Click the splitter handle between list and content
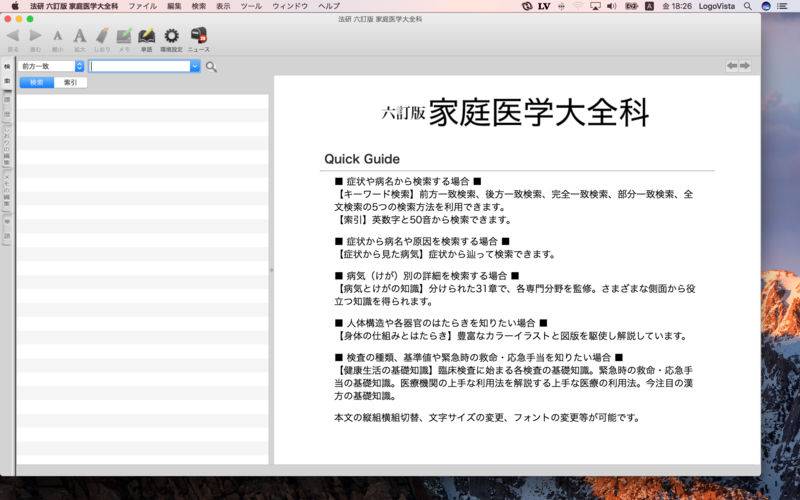This screenshot has width=800, height=500. [271, 270]
